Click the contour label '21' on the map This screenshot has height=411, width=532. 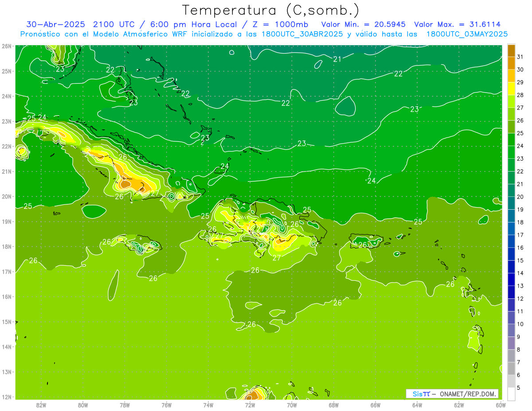(337, 59)
